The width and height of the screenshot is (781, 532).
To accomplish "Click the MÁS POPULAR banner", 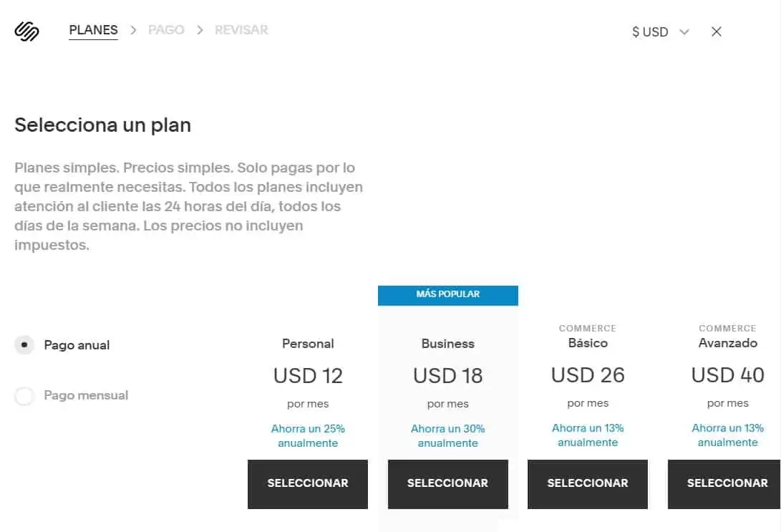I will [x=448, y=295].
